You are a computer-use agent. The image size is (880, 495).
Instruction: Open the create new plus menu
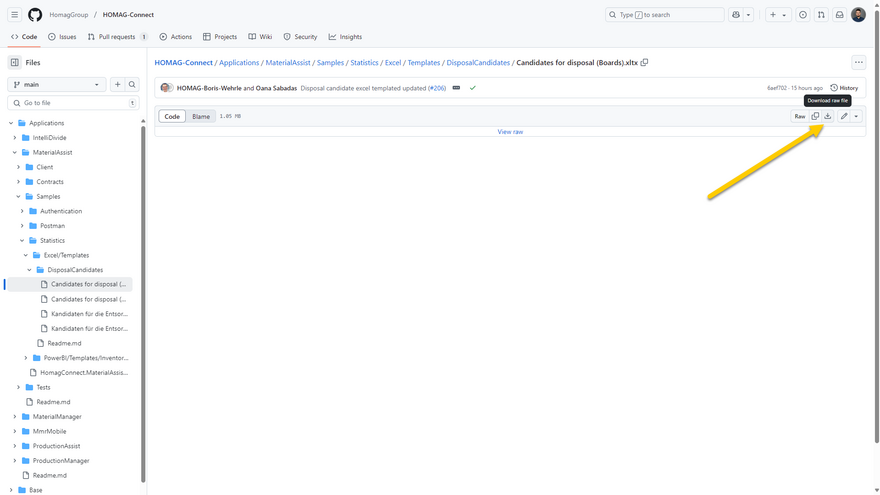[777, 15]
